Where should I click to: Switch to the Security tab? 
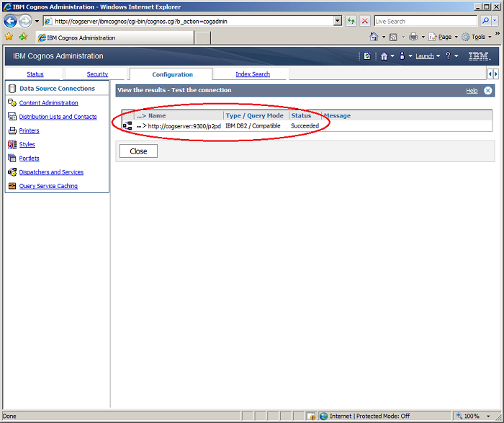coord(97,74)
